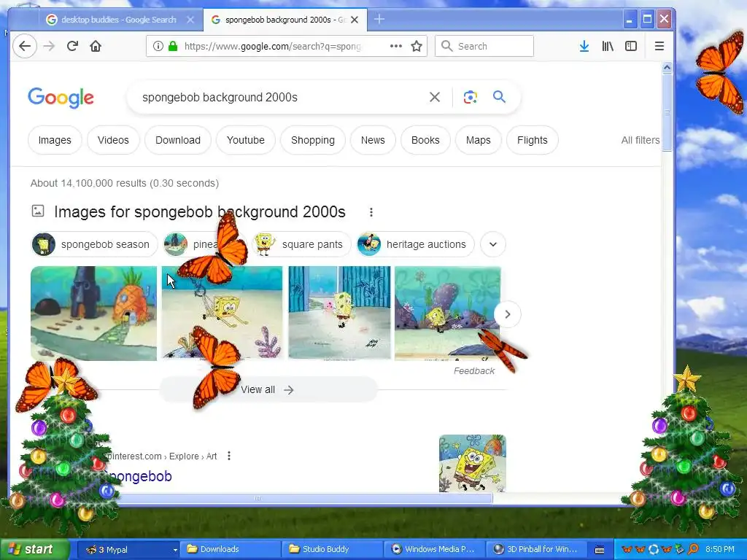Switch to Maps results

tap(479, 140)
